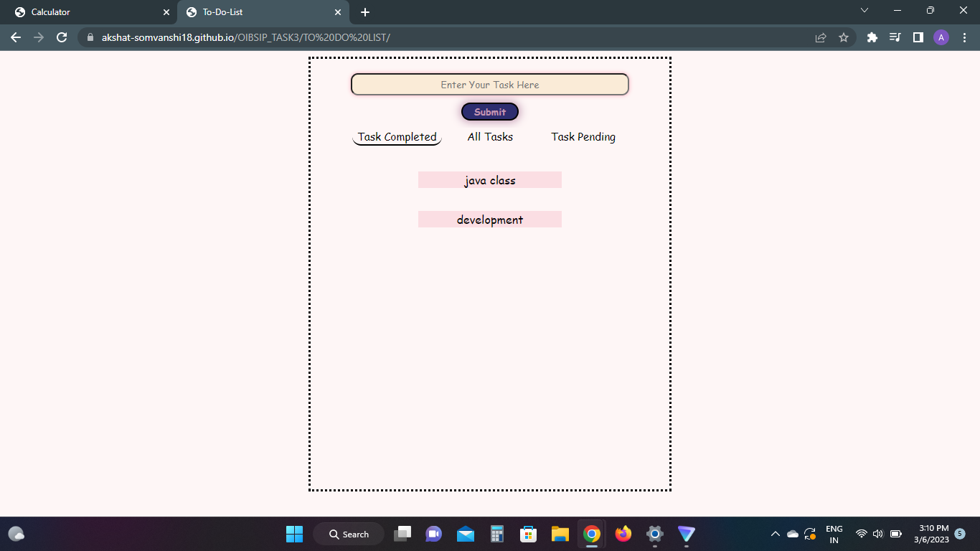Screen dimensions: 980x551
Task: Click the reload page icon
Action: (x=61, y=37)
